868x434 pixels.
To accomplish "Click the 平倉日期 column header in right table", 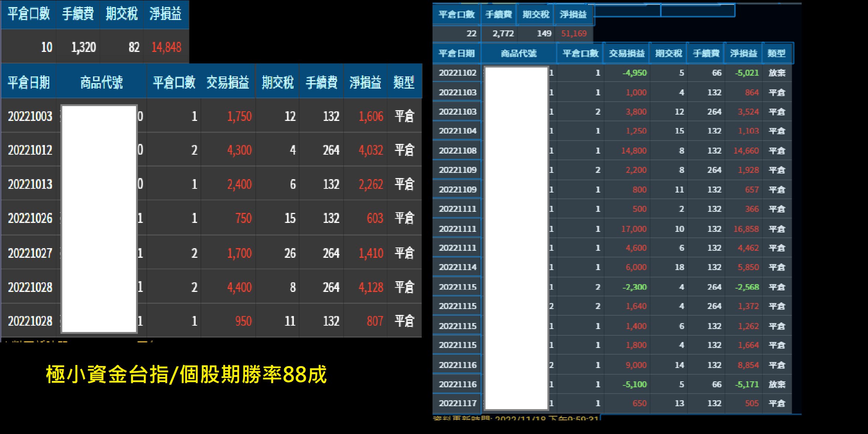I will [457, 53].
